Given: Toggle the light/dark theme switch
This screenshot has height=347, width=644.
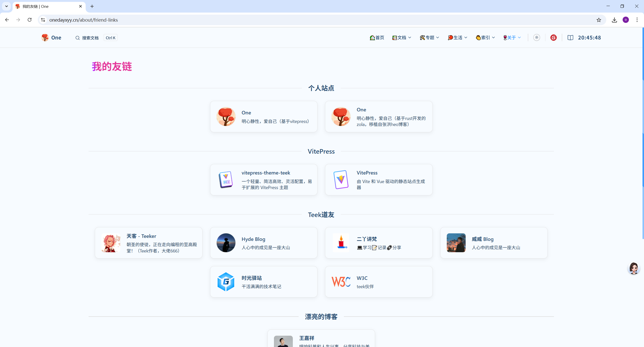Looking at the screenshot, I should [x=537, y=38].
